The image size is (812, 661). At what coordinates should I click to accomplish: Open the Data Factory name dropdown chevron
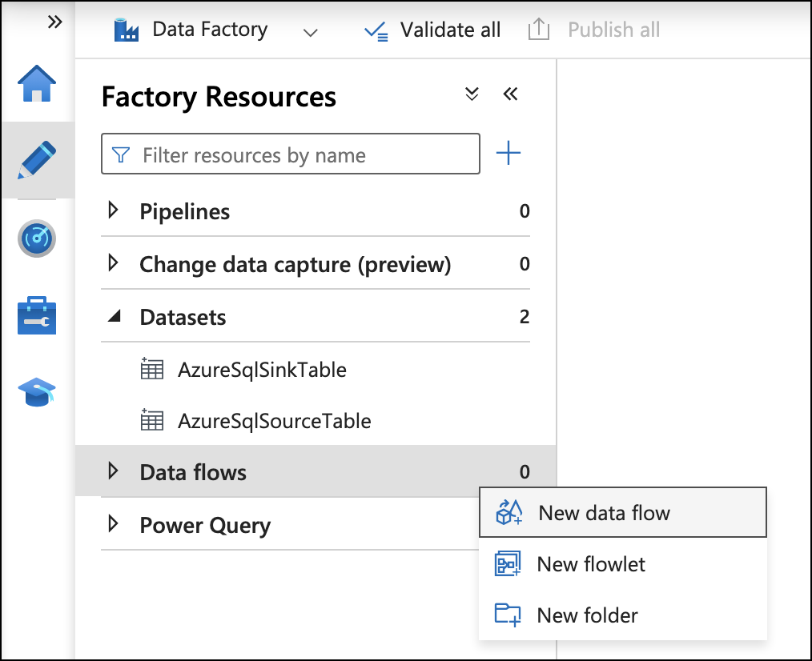[x=311, y=34]
